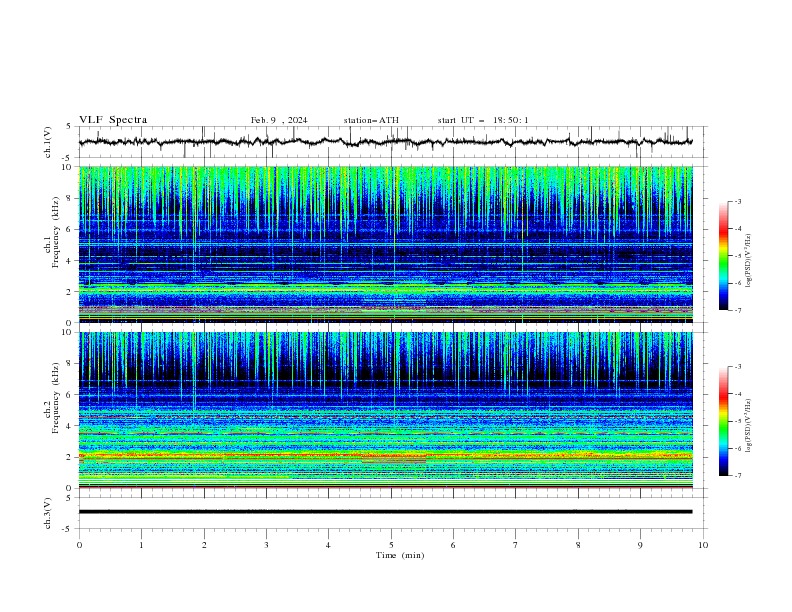Click the ch.1 voltage waveform trace
Image resolution: width=792 pixels, height=612 pixels.
[x=385, y=142]
